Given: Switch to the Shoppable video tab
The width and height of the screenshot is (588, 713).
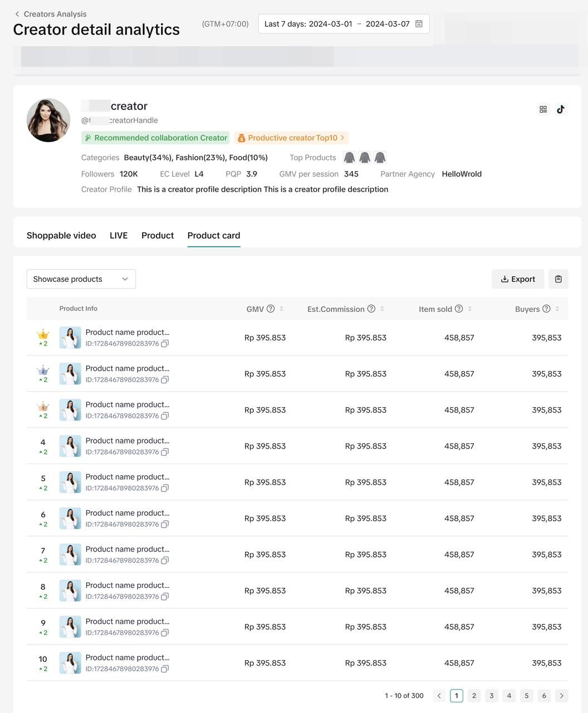Looking at the screenshot, I should coord(61,236).
